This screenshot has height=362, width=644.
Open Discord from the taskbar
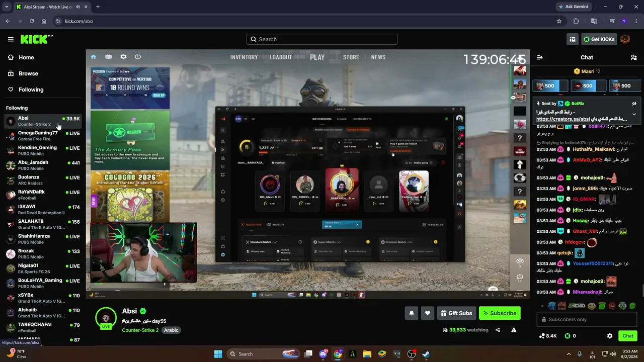pos(323,354)
